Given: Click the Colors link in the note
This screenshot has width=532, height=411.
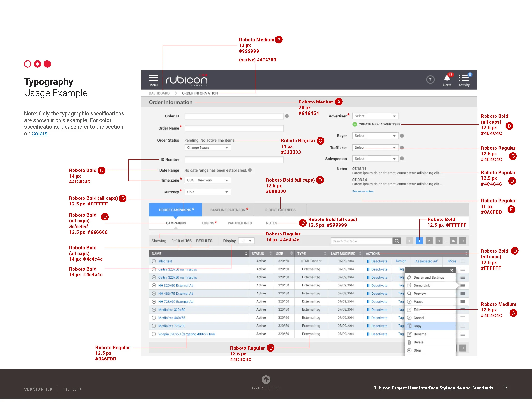Looking at the screenshot, I should [x=39, y=134].
